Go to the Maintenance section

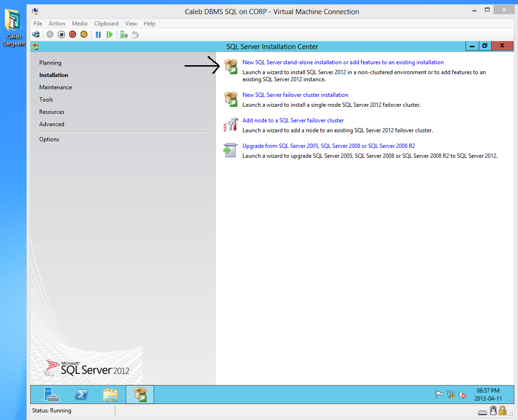pyautogui.click(x=55, y=87)
